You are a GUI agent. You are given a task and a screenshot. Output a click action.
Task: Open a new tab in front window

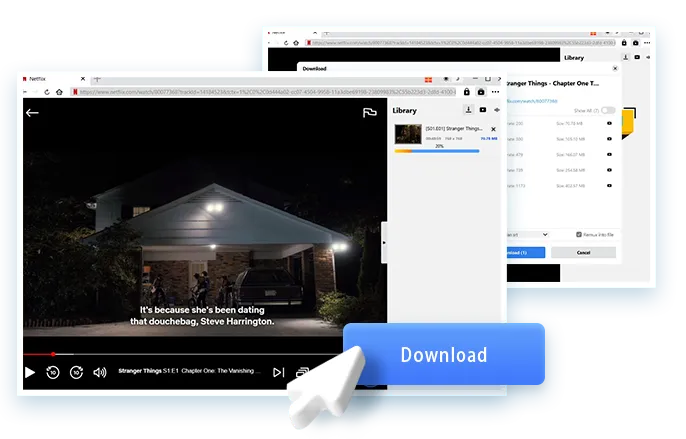point(97,79)
